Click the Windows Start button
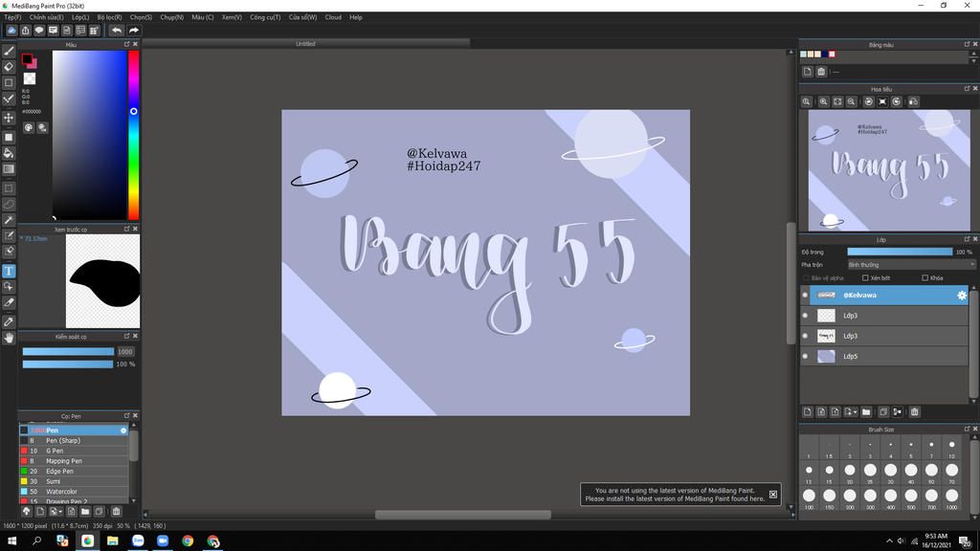 [11, 541]
